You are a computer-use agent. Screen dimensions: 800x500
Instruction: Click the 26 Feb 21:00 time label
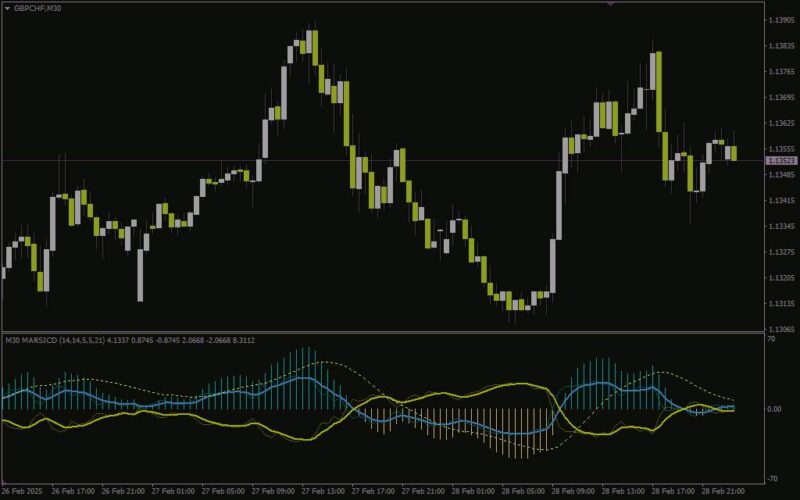123,491
